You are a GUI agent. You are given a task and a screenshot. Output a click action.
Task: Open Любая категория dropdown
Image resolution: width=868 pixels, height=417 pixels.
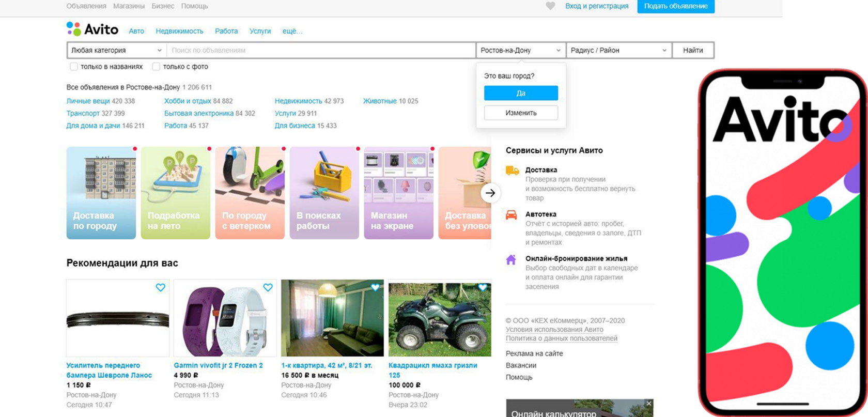coord(117,50)
